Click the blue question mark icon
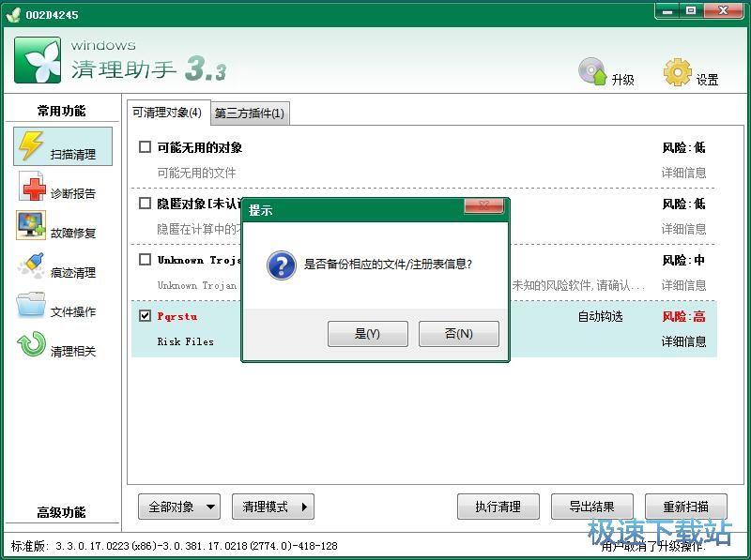This screenshot has height=560, width=751. (282, 265)
